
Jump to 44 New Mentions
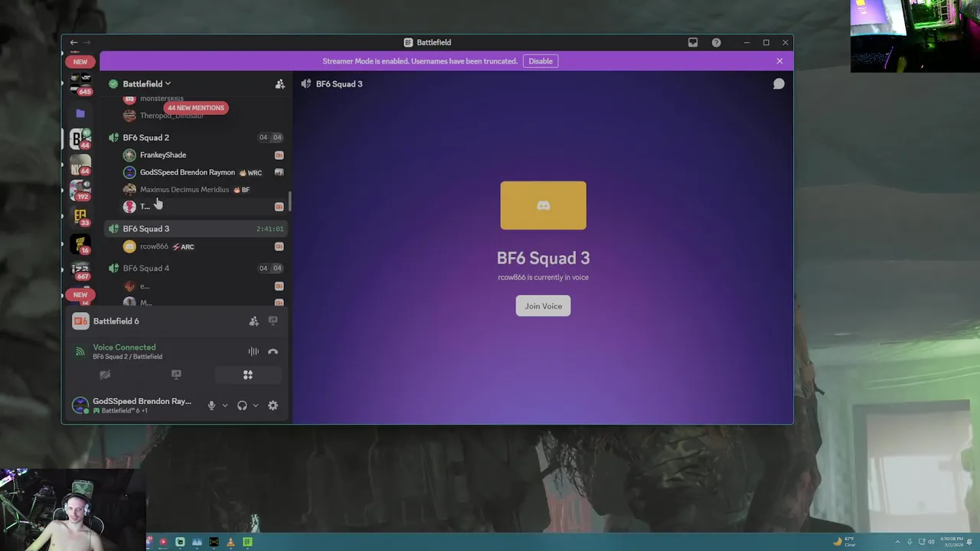196,108
